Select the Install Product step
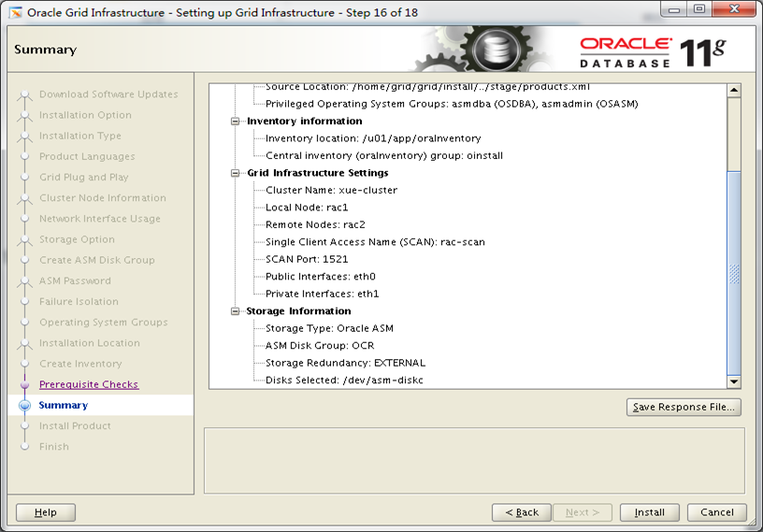763x532 pixels. click(x=75, y=426)
